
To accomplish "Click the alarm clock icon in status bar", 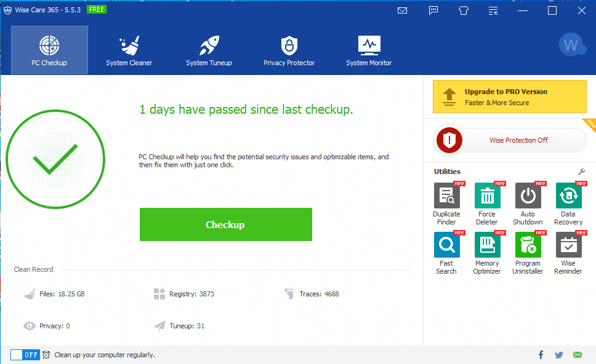I will (46, 355).
